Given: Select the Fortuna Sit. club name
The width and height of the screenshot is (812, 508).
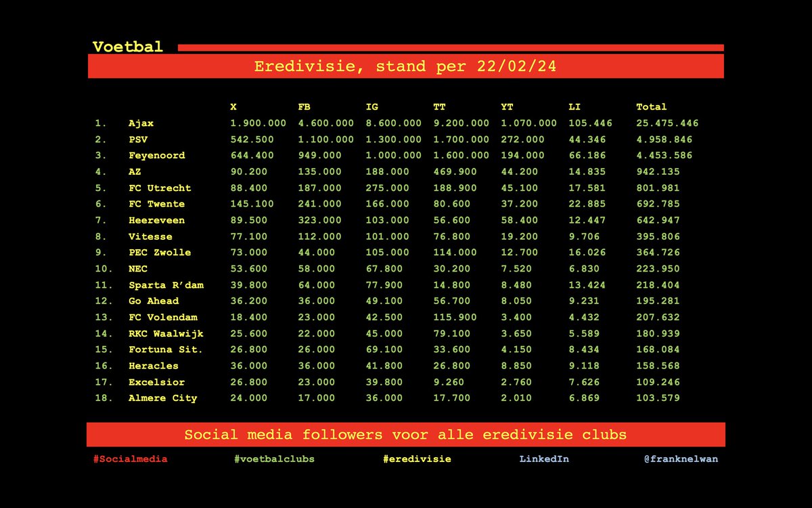Looking at the screenshot, I should (166, 350).
